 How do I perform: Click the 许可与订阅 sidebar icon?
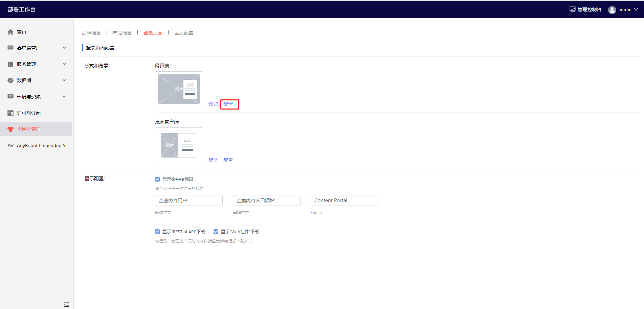tap(10, 113)
